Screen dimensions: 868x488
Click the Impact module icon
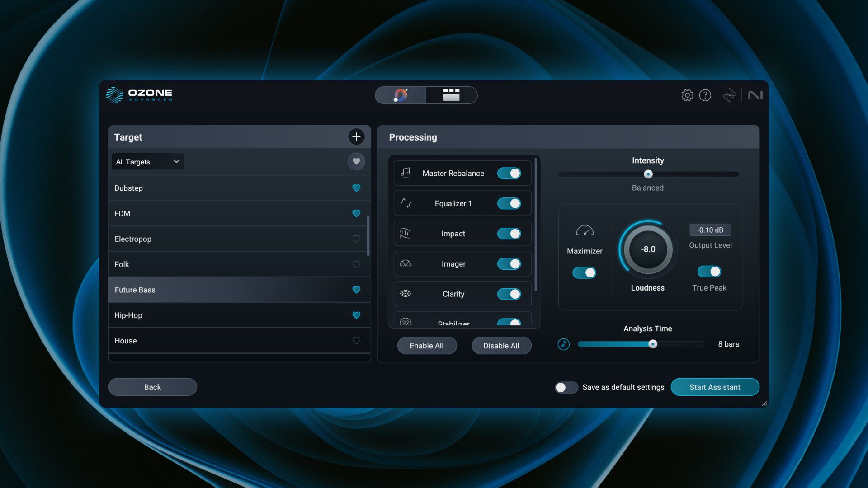point(406,234)
